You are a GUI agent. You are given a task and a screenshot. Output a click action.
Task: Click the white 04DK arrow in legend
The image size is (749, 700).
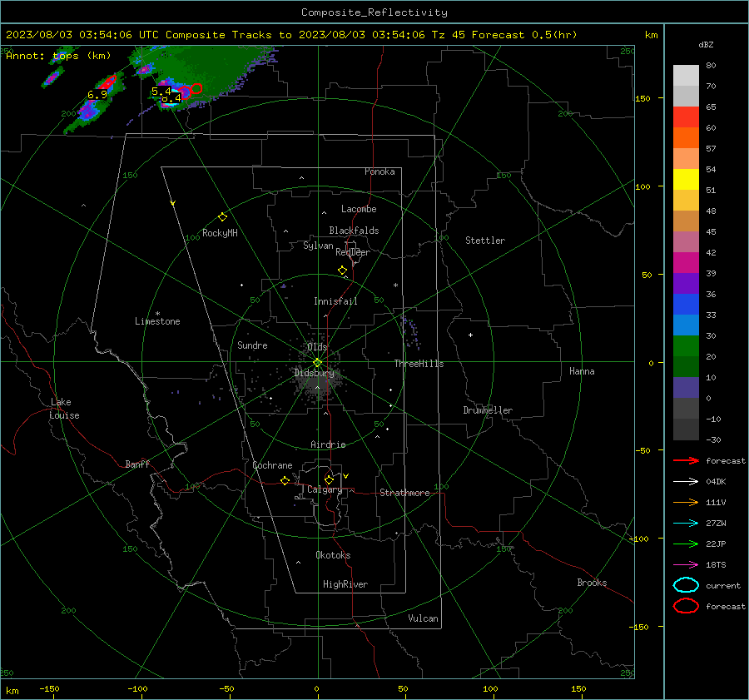pos(686,482)
